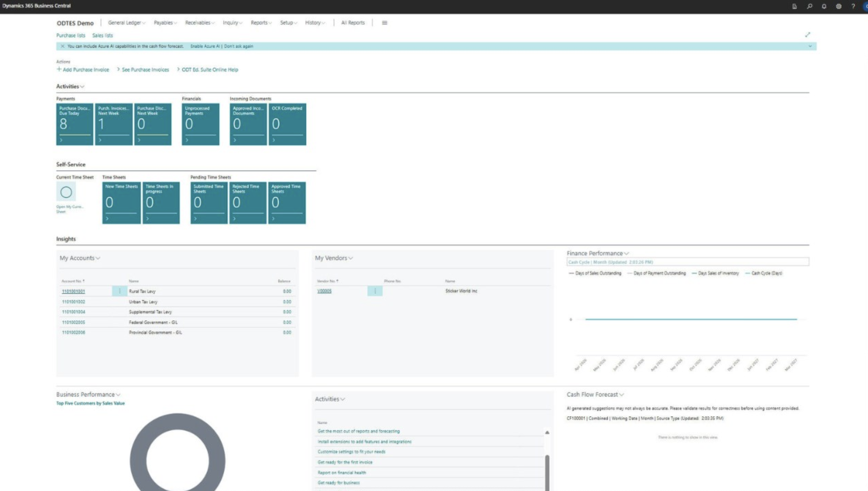Open the search magnifier icon in top bar
868x491 pixels.
[x=809, y=6]
